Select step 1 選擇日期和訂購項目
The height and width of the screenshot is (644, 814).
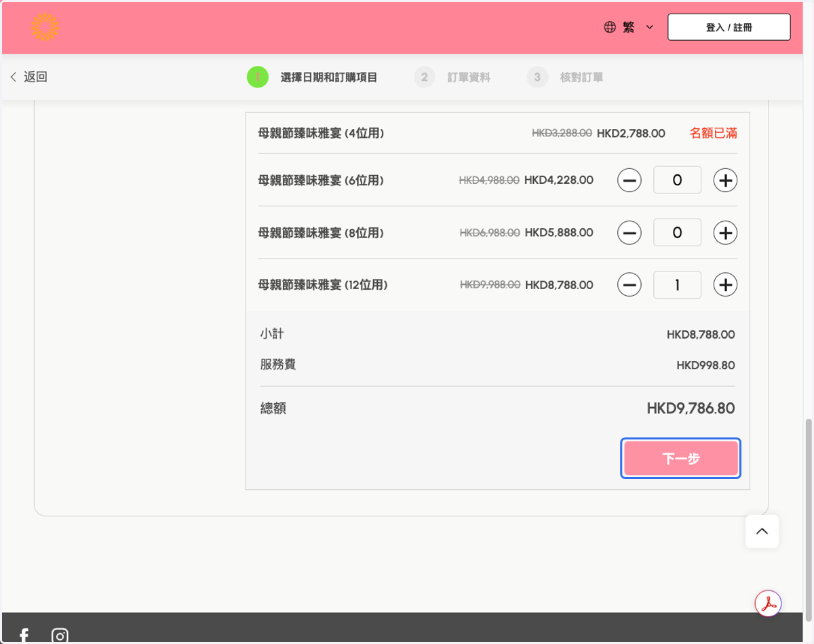(312, 77)
